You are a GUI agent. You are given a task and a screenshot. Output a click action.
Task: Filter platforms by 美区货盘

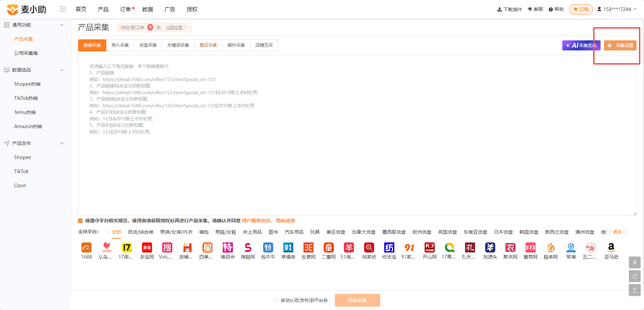[336, 232]
